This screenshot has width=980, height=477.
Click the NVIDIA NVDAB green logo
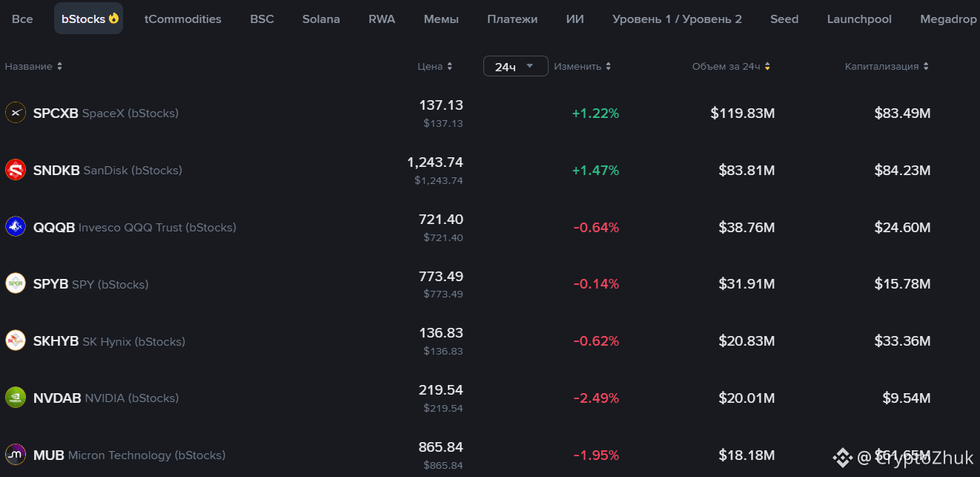tap(16, 398)
